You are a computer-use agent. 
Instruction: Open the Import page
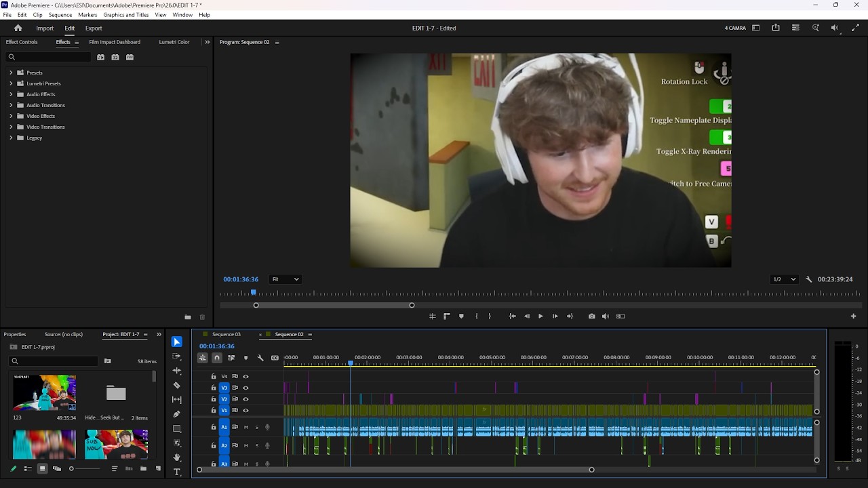45,28
